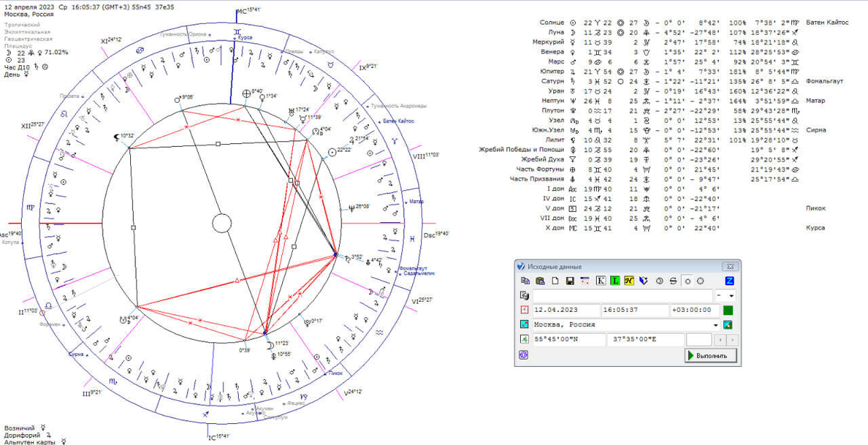Save chart data with the floppy disk icon
Viewport: 868px width, 445px height.
tap(570, 281)
